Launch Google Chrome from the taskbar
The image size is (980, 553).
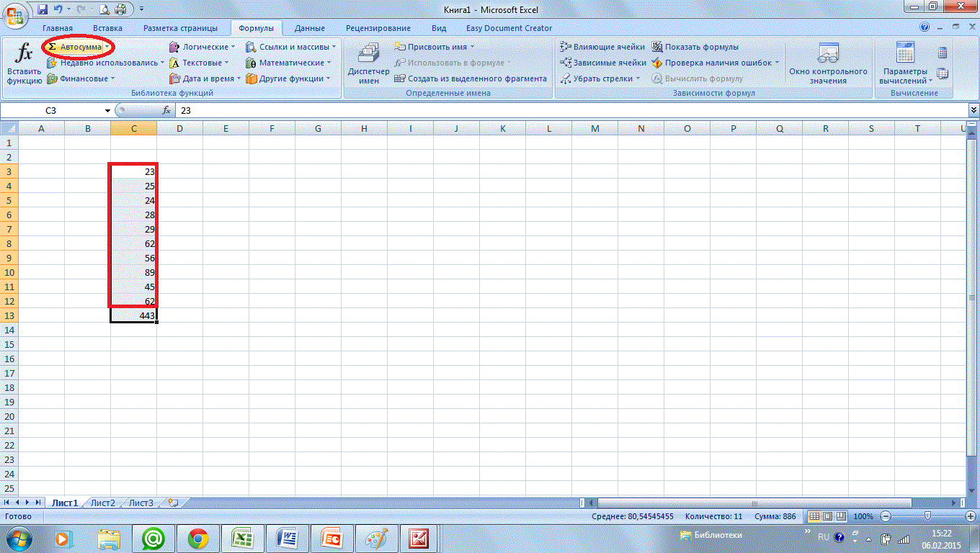point(198,537)
